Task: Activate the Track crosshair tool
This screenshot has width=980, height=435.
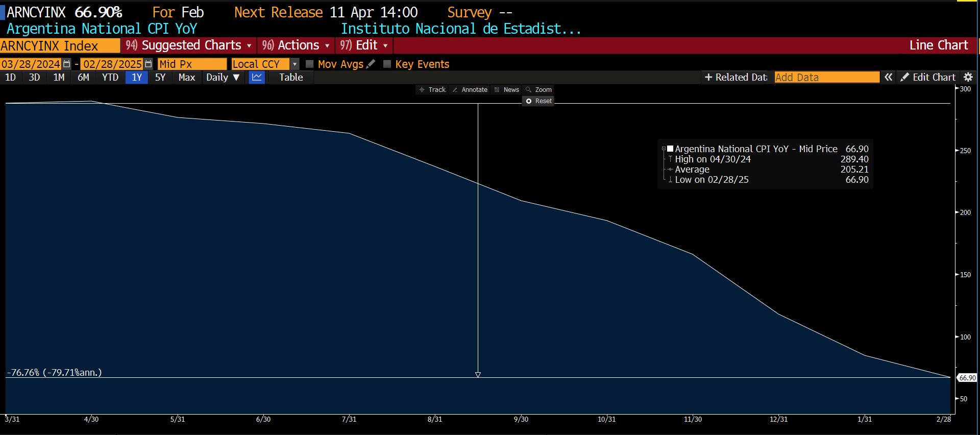Action: [x=432, y=90]
